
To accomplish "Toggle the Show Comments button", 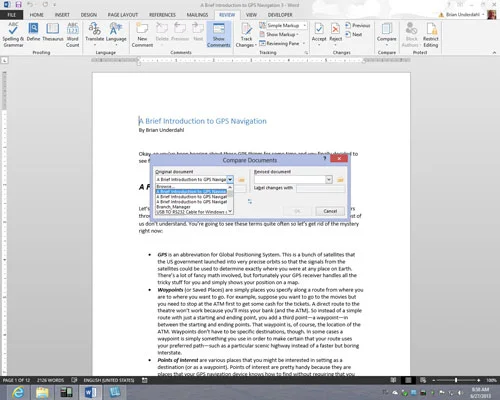I will point(219,35).
